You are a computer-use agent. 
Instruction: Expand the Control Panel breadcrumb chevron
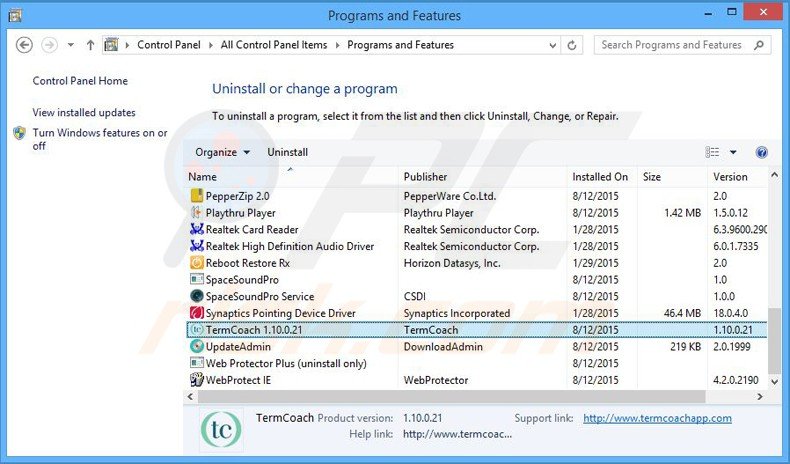pyautogui.click(x=210, y=45)
